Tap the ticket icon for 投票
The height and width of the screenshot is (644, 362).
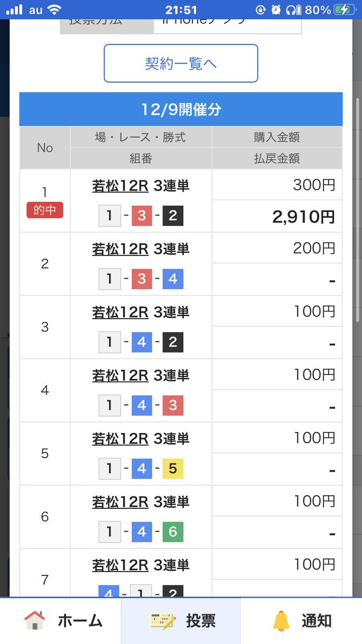pos(163,621)
